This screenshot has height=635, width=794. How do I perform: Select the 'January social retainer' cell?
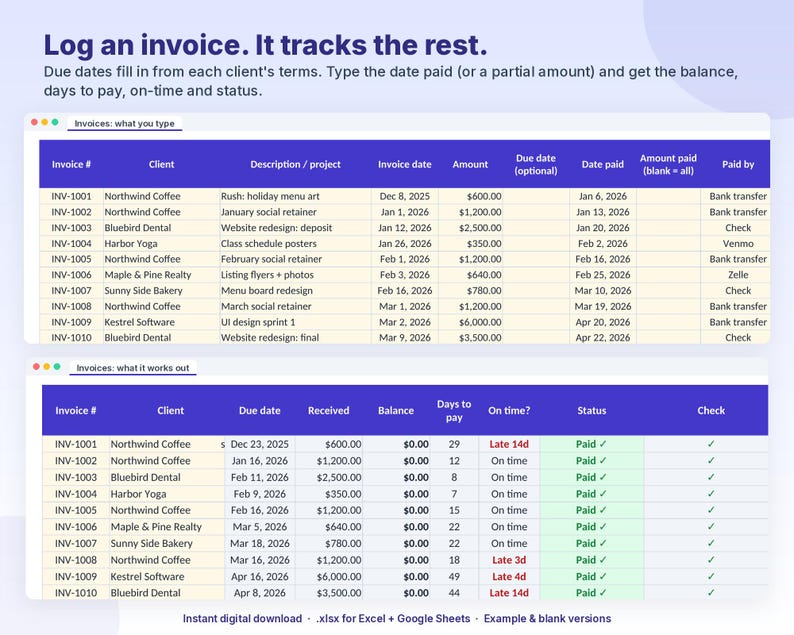[295, 212]
